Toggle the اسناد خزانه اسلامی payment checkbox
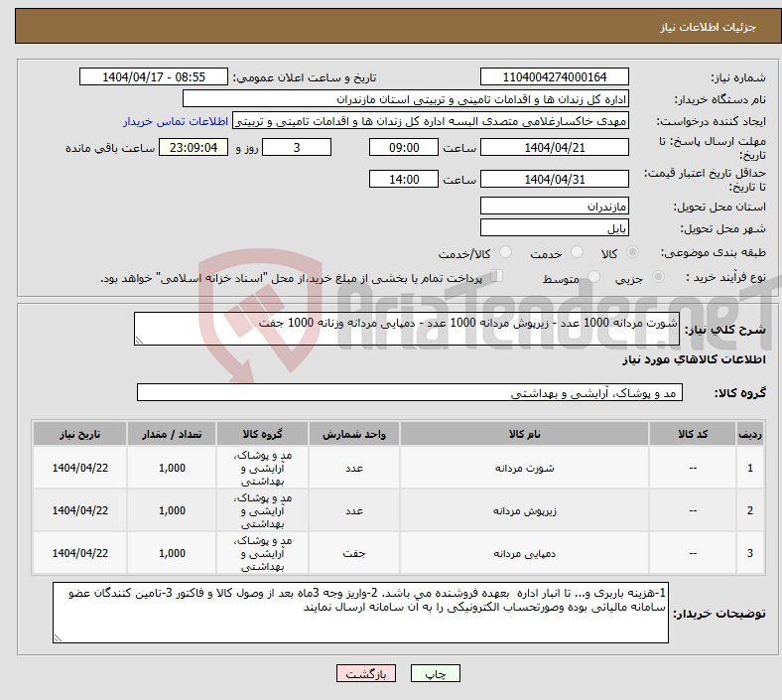The width and height of the screenshot is (782, 700). (497, 276)
